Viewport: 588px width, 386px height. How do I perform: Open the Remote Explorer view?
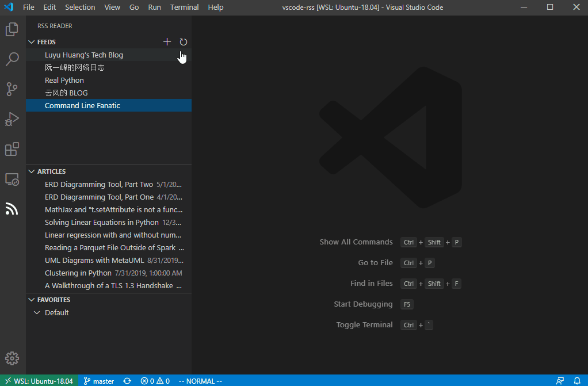(x=12, y=179)
